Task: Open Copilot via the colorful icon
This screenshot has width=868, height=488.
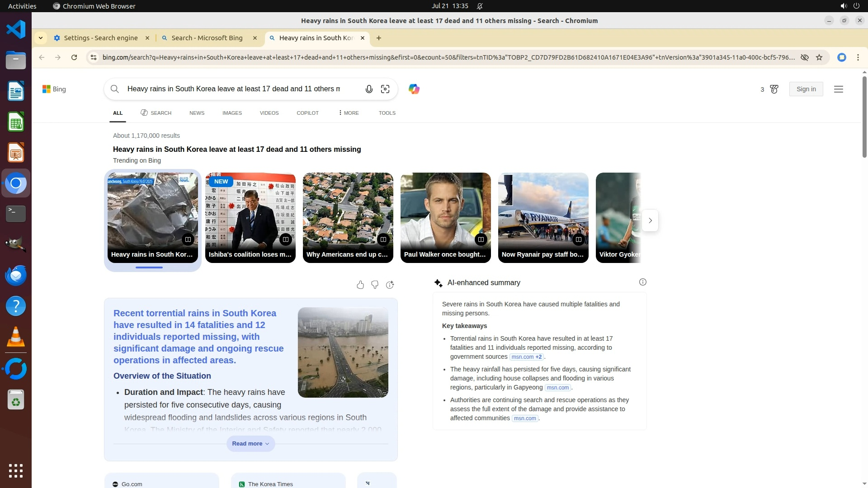Action: click(414, 89)
